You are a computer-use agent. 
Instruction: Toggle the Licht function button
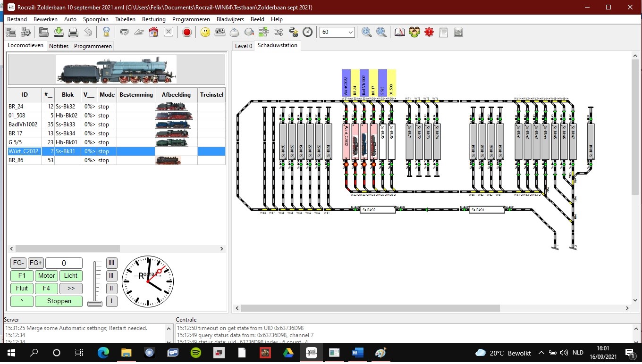coord(71,276)
